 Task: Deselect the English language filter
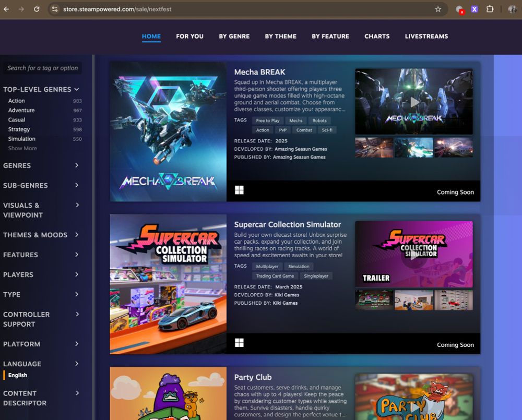tap(18, 375)
